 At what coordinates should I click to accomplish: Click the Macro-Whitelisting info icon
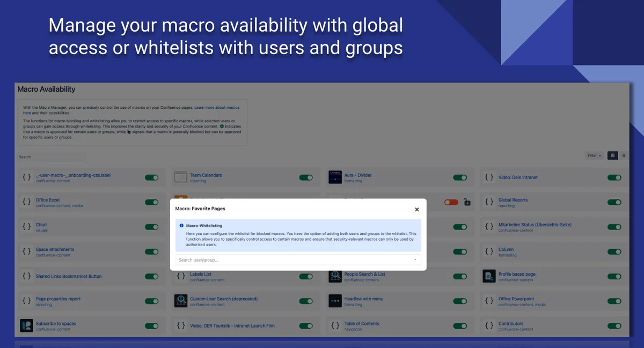[x=181, y=226]
